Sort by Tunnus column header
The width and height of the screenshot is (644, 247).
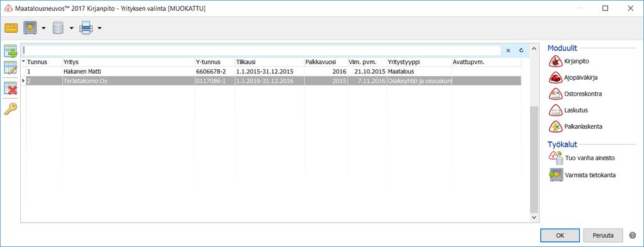(44, 62)
